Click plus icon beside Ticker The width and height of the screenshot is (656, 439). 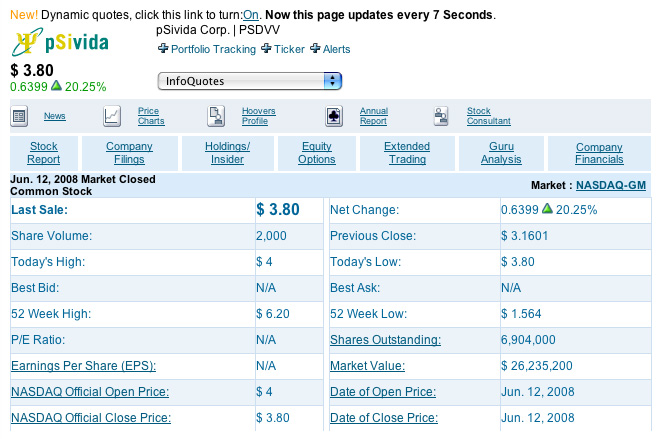point(266,49)
